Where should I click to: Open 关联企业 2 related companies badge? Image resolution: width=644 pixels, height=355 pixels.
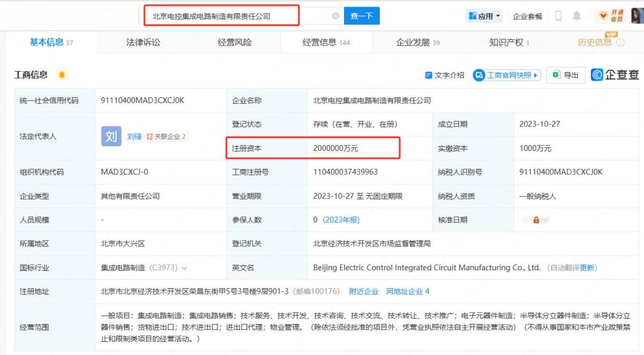click(166, 137)
